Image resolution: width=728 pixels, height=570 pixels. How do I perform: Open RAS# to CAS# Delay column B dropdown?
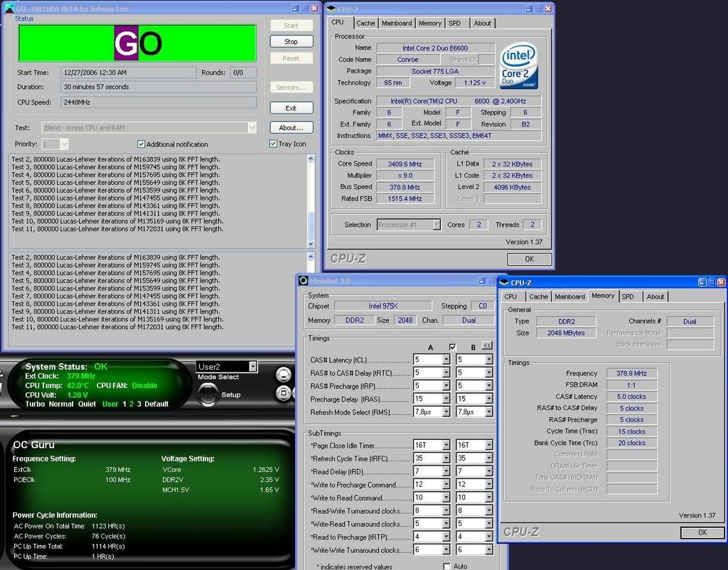pos(489,372)
